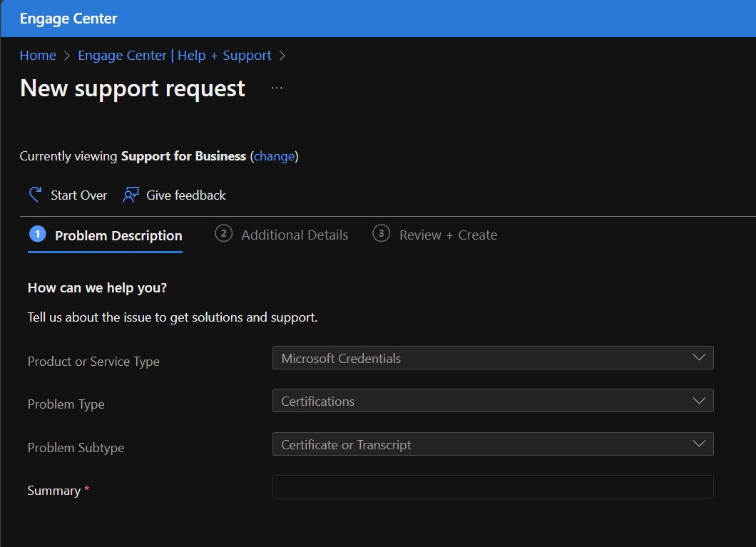Click the step 1 circle icon
This screenshot has width=756, height=547.
(38, 234)
